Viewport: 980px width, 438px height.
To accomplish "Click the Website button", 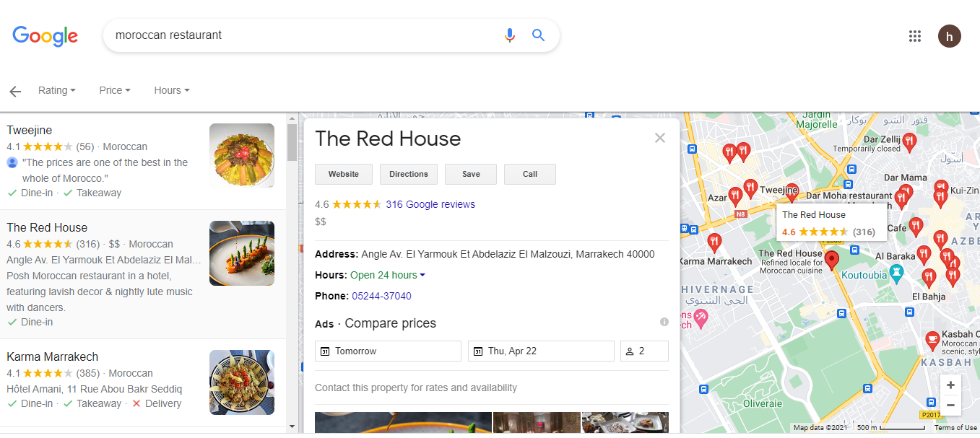I will (x=344, y=174).
